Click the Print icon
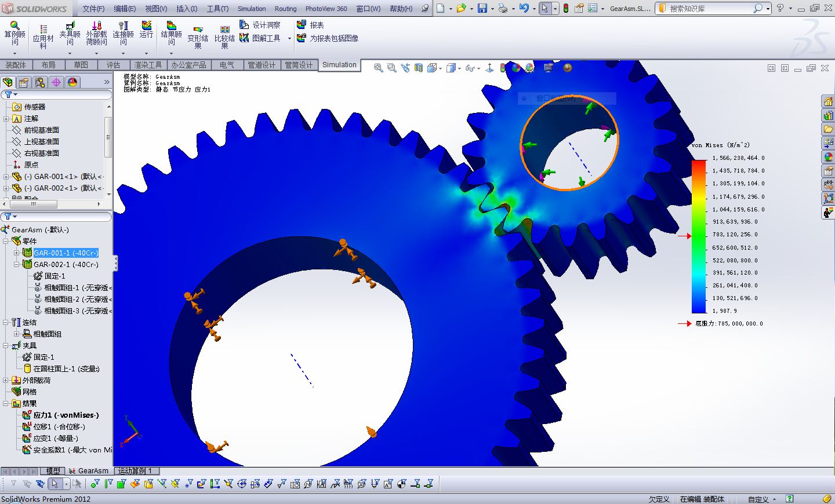The width and height of the screenshot is (835, 504). (x=503, y=8)
